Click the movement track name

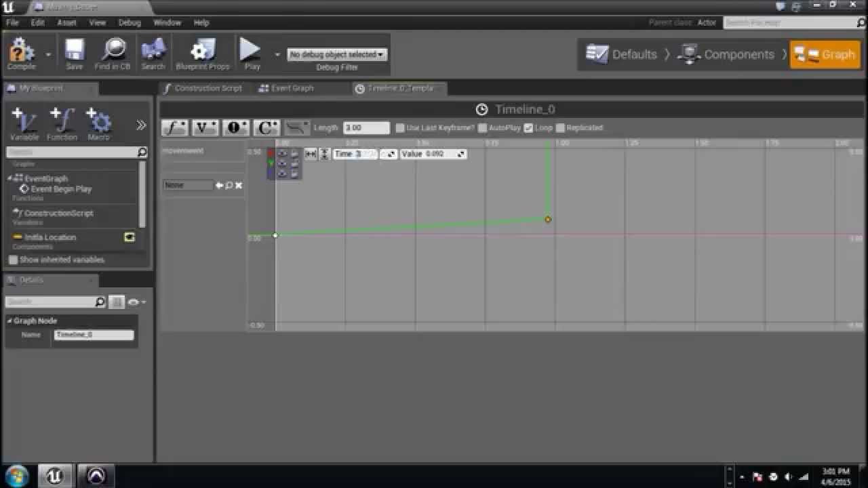pos(183,150)
